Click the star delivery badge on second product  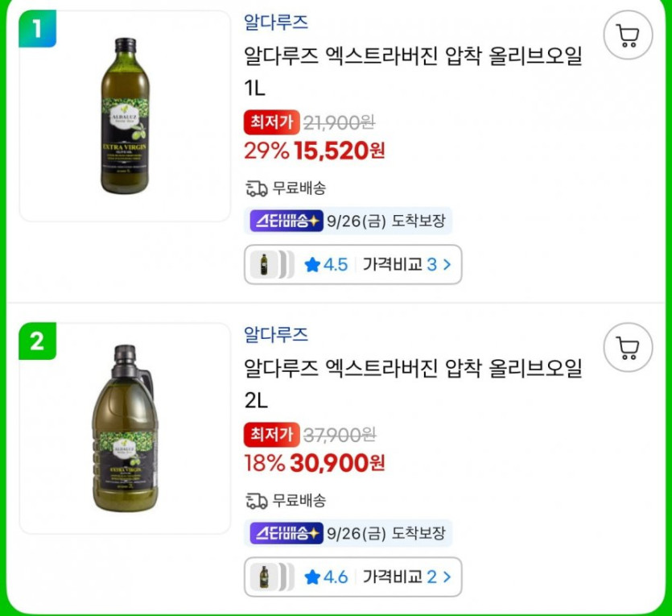click(287, 533)
